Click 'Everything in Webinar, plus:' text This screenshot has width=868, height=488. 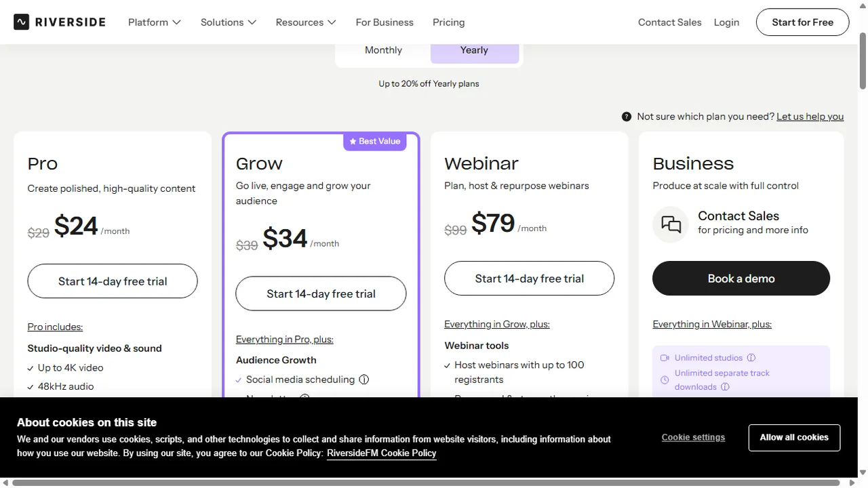(x=712, y=324)
